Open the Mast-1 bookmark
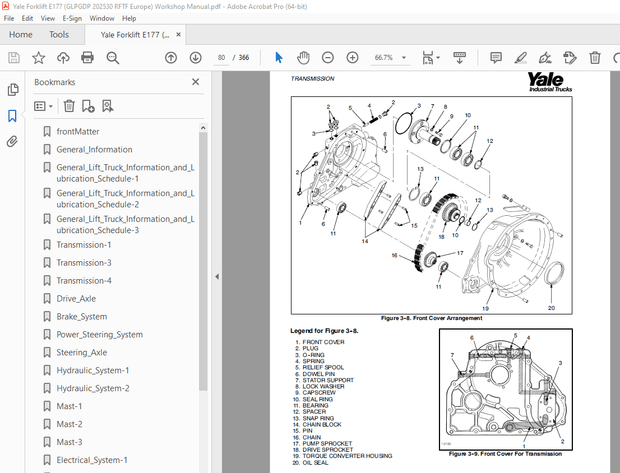 (x=69, y=406)
